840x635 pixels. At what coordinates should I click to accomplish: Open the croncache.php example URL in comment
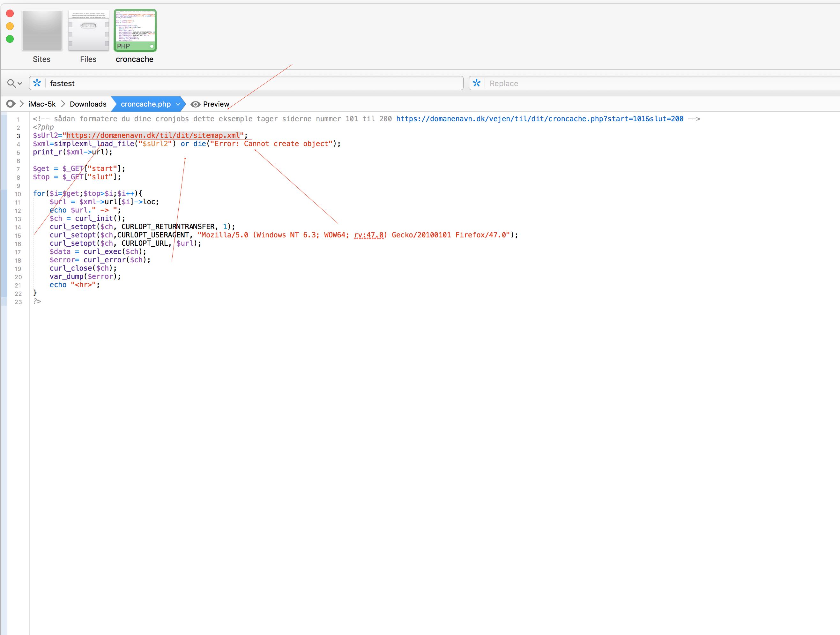[x=539, y=119]
